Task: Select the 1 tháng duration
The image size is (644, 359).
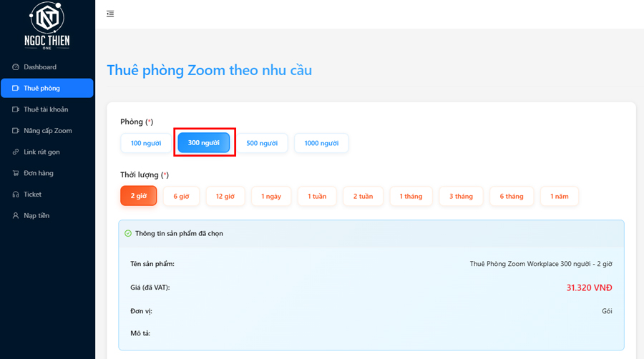Action: [411, 196]
